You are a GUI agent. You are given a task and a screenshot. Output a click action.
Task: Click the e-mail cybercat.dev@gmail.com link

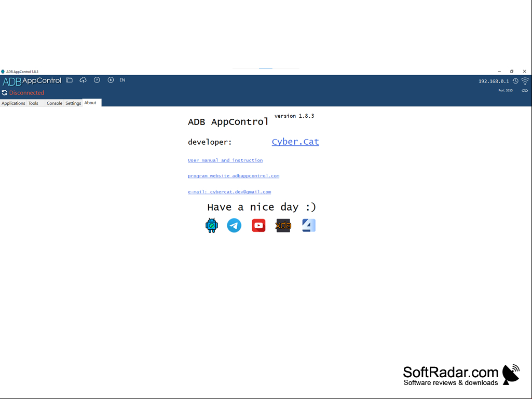(x=229, y=191)
